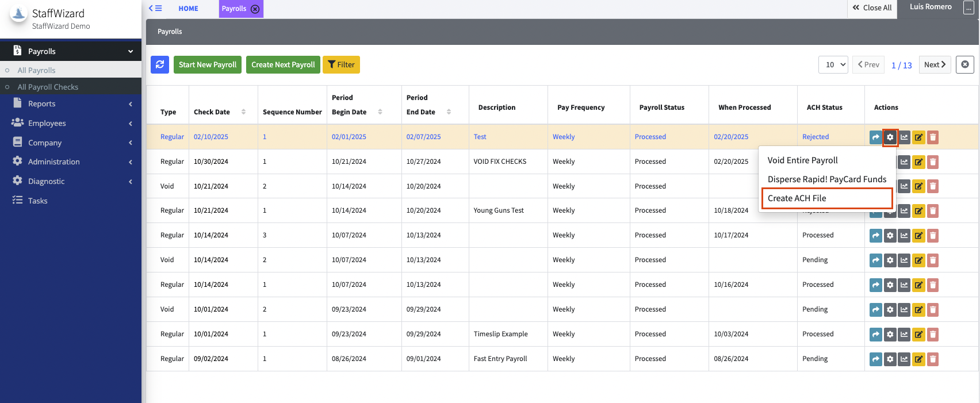This screenshot has width=980, height=403.
Task: Collapse the Payrolls sidebar section
Action: [71, 51]
